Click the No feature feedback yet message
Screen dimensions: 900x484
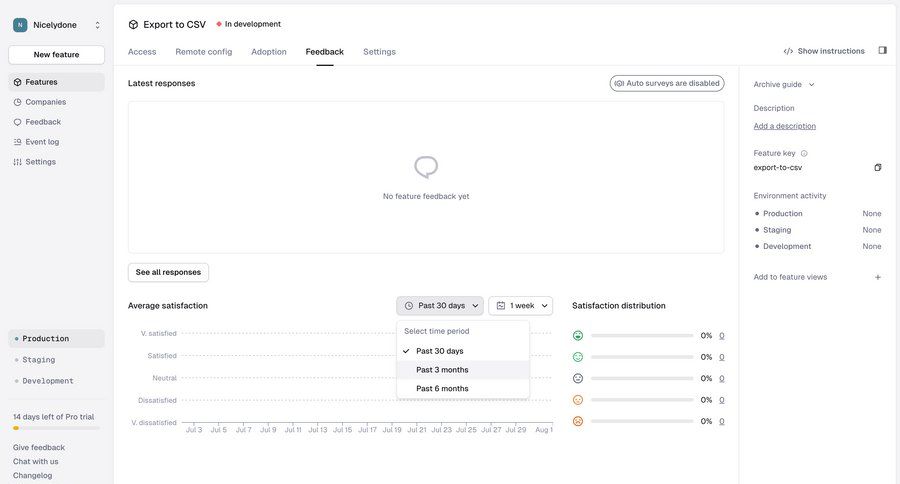426,196
